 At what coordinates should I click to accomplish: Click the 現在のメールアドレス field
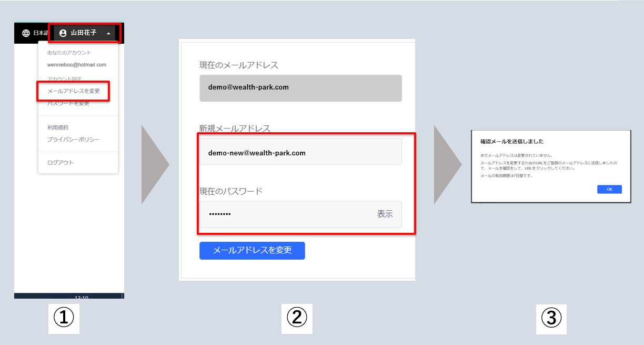(300, 87)
